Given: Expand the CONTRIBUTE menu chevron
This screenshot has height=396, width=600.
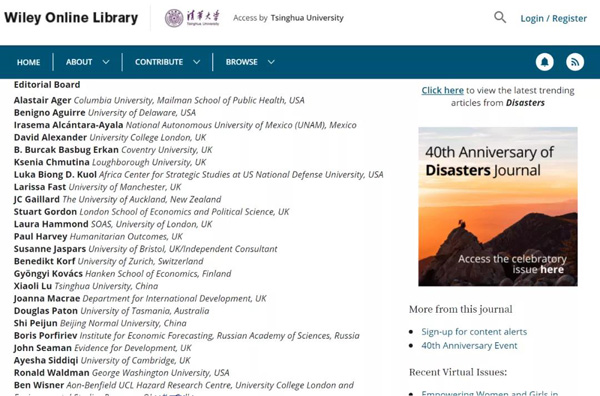Looking at the screenshot, I should 197,62.
